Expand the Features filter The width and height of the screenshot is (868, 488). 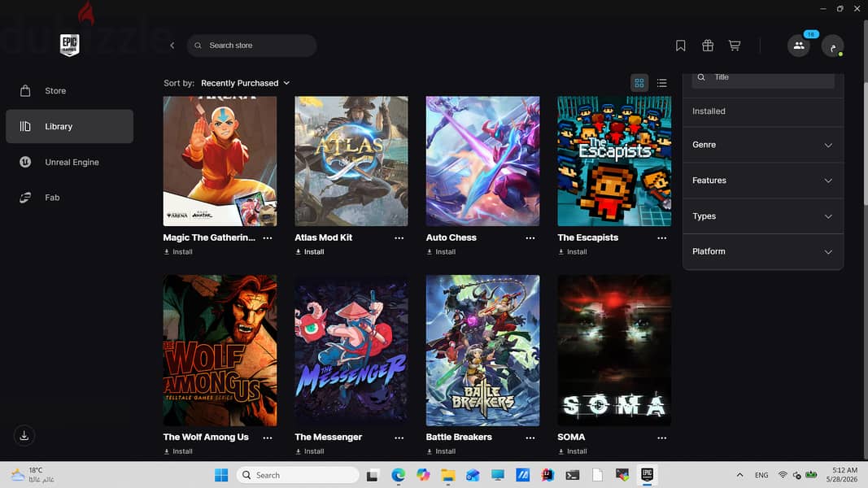763,181
